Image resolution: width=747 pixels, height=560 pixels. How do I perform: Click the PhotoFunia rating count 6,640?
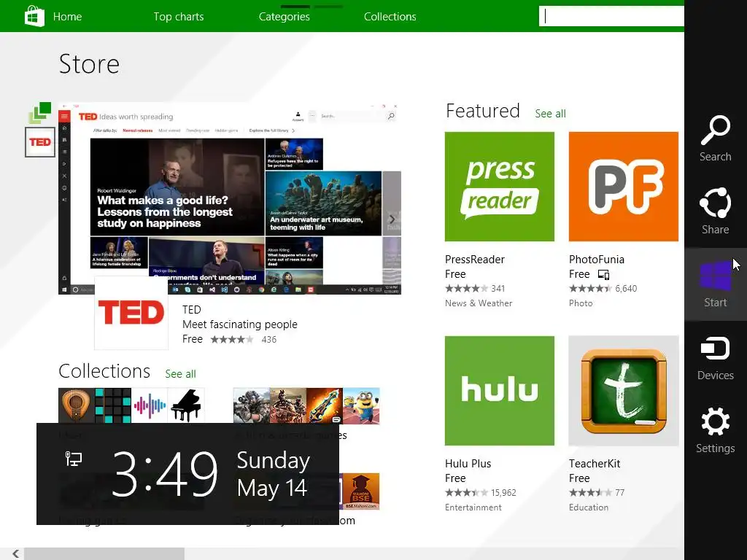coord(626,289)
